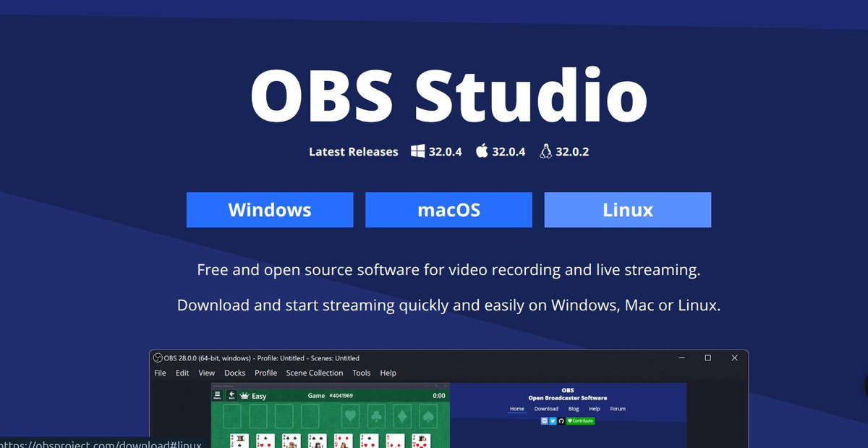868x448 pixels.
Task: Click Blog link in captured OBS site
Action: coord(574,409)
